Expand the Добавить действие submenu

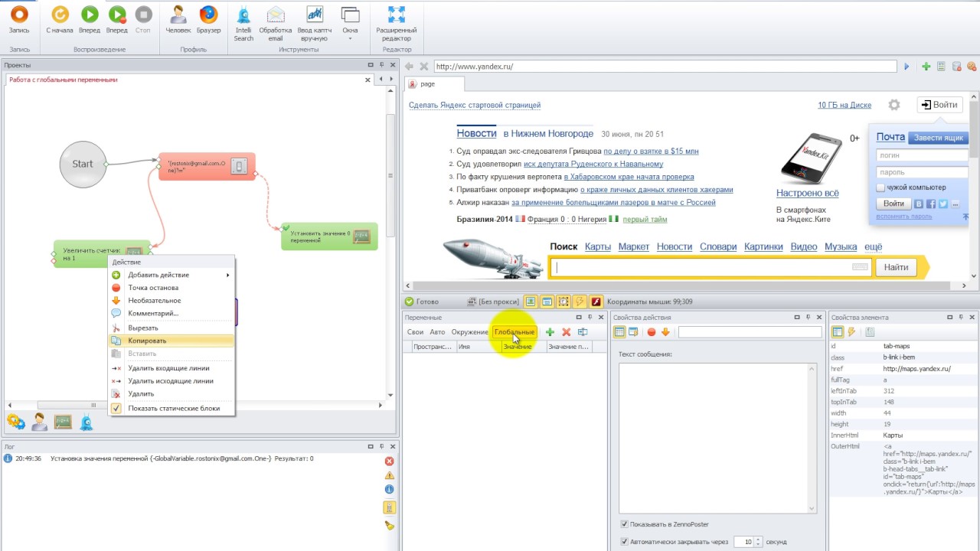(x=171, y=275)
